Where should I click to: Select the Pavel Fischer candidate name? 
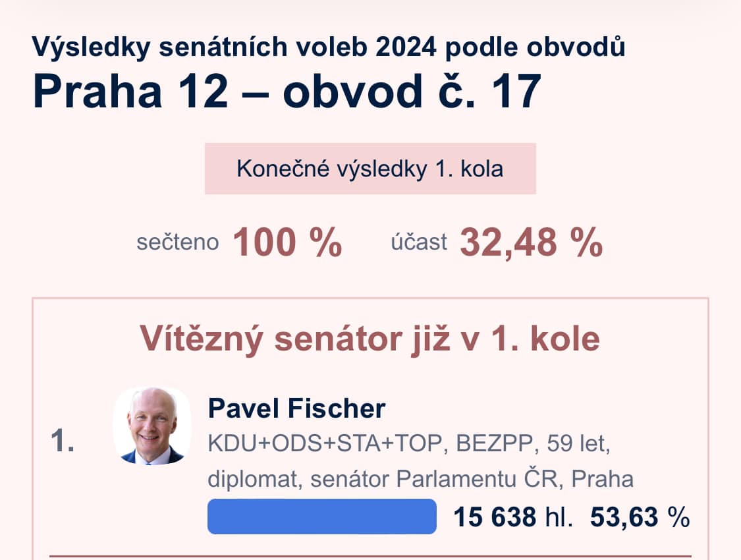click(296, 408)
